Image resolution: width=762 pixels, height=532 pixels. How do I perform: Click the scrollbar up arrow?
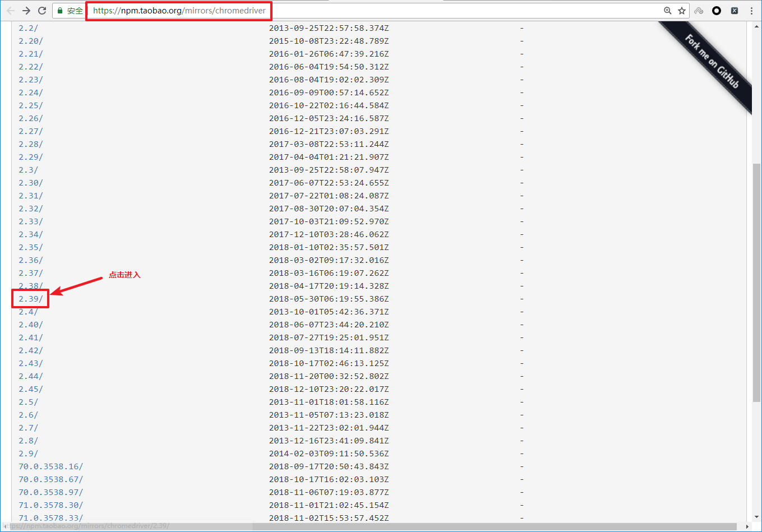[x=756, y=26]
